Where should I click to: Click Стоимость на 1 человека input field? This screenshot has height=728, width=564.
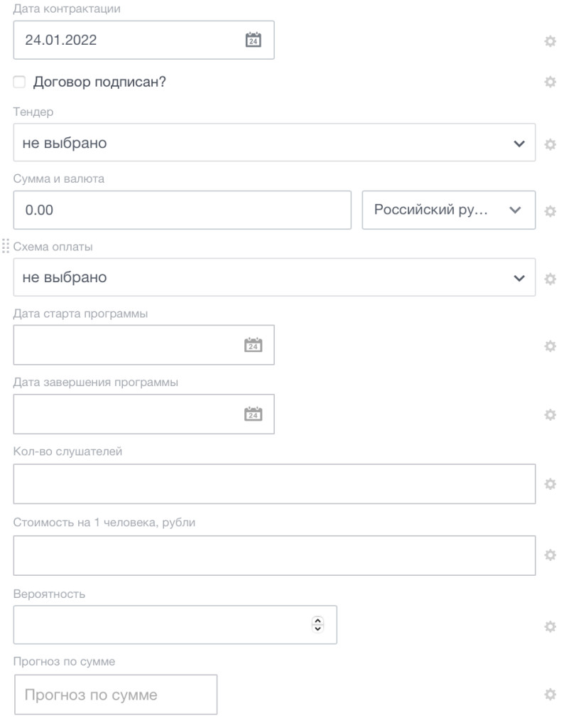click(274, 555)
